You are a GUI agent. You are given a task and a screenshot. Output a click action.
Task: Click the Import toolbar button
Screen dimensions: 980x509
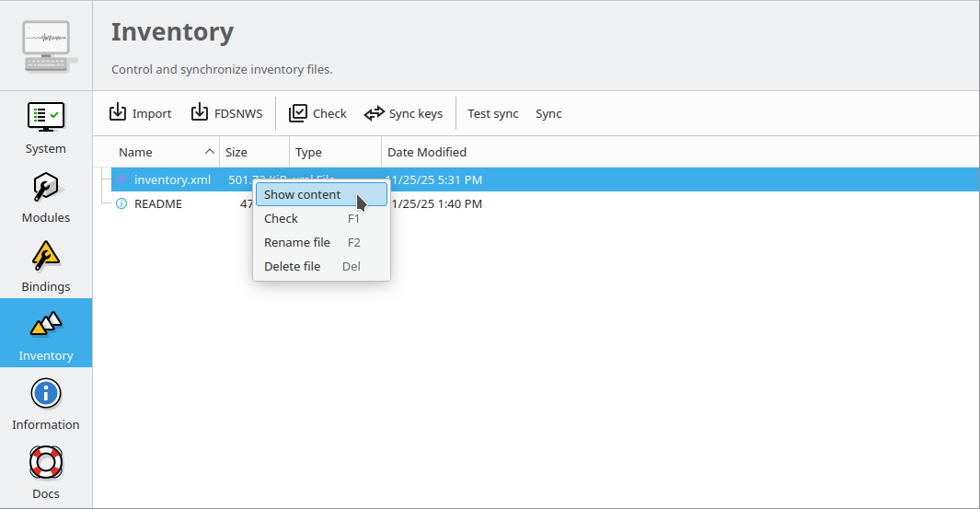pyautogui.click(x=141, y=113)
